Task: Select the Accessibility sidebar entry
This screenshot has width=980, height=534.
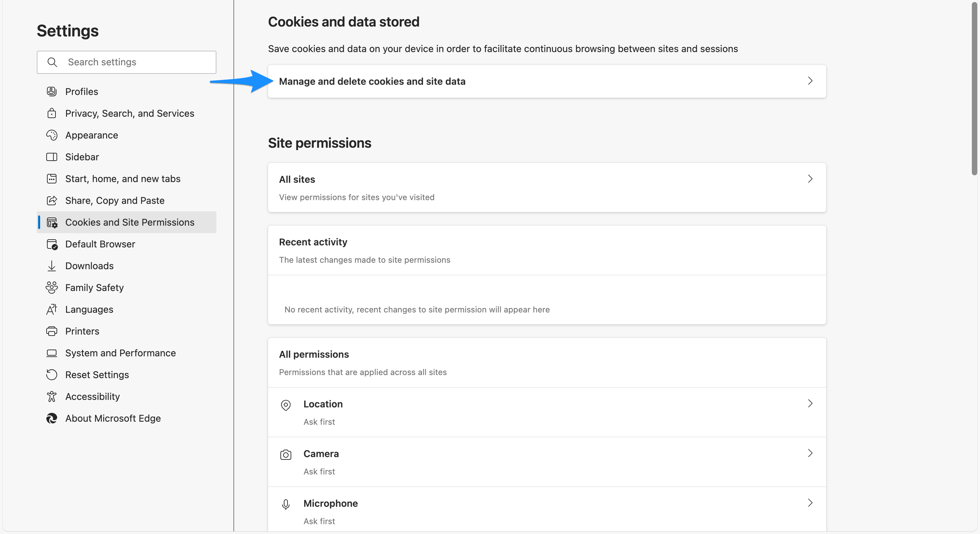Action: [93, 396]
